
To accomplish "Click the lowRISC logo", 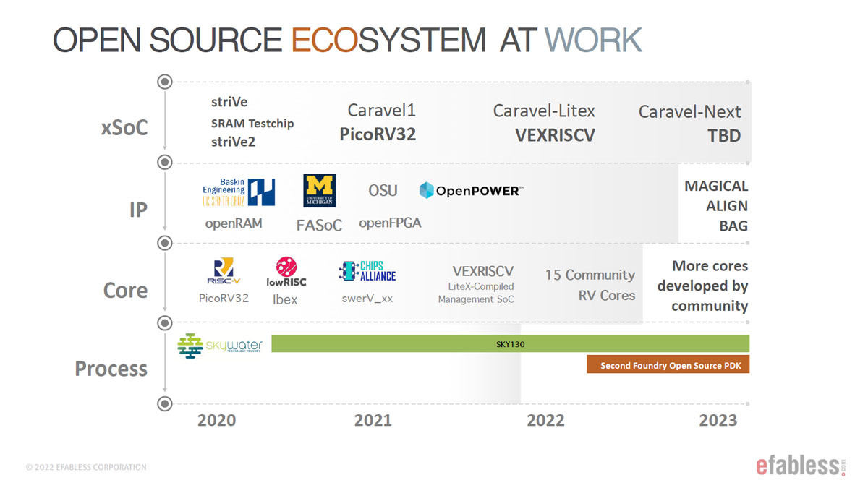I will click(286, 272).
